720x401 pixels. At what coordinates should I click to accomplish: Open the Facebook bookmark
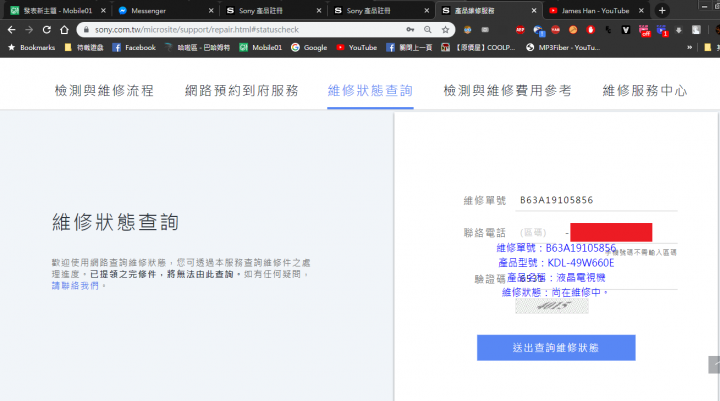(x=134, y=47)
